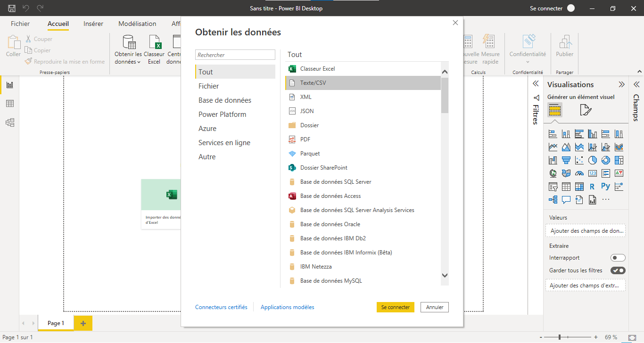Click the zoom-in plus in status bar
This screenshot has height=343, width=644.
pyautogui.click(x=596, y=337)
